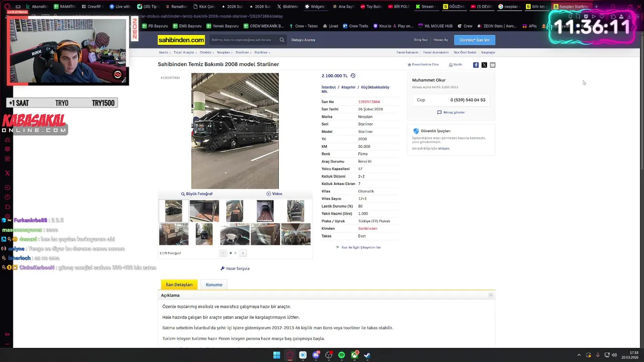Viewport: 644px width, 362px height.
Task: Open price history clock icon
Action: click(353, 76)
